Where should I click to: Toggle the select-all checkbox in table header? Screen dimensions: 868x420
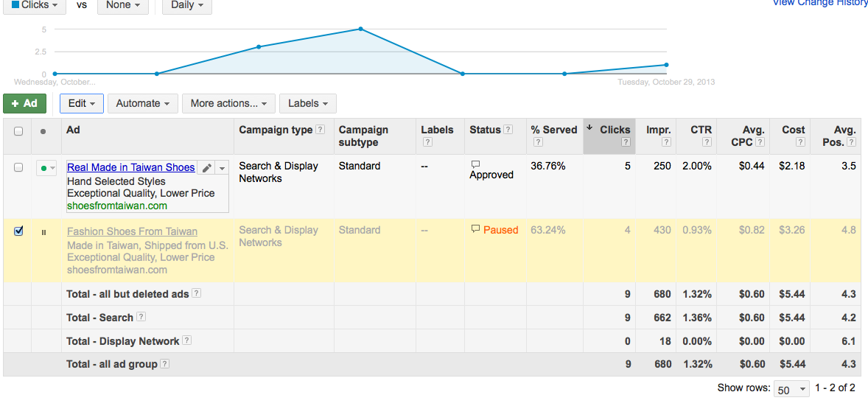[x=18, y=131]
